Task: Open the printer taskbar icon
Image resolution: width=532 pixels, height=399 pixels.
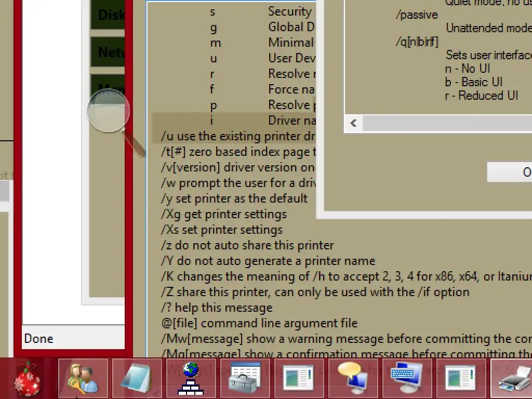Action: [x=512, y=379]
